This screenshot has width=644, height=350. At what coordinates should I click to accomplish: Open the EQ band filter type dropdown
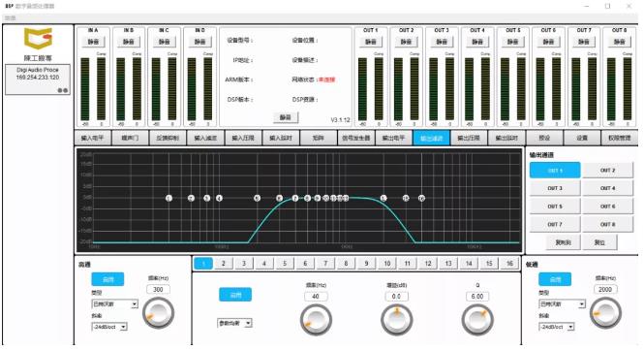click(234, 323)
